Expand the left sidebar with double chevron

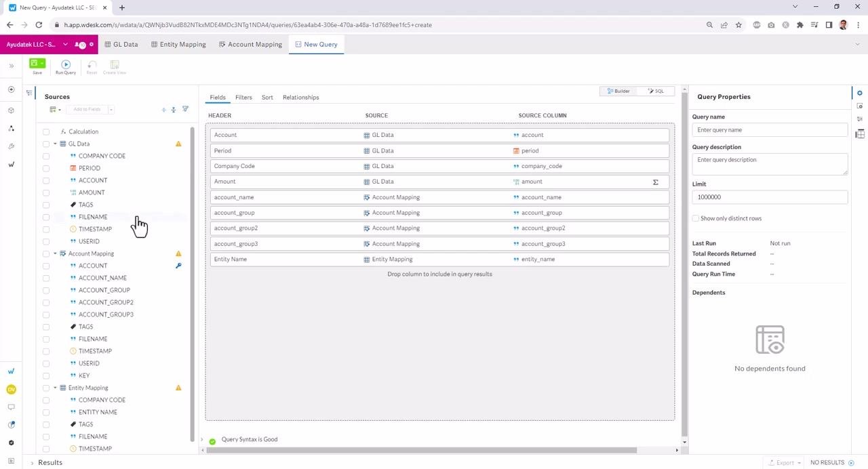(11, 66)
